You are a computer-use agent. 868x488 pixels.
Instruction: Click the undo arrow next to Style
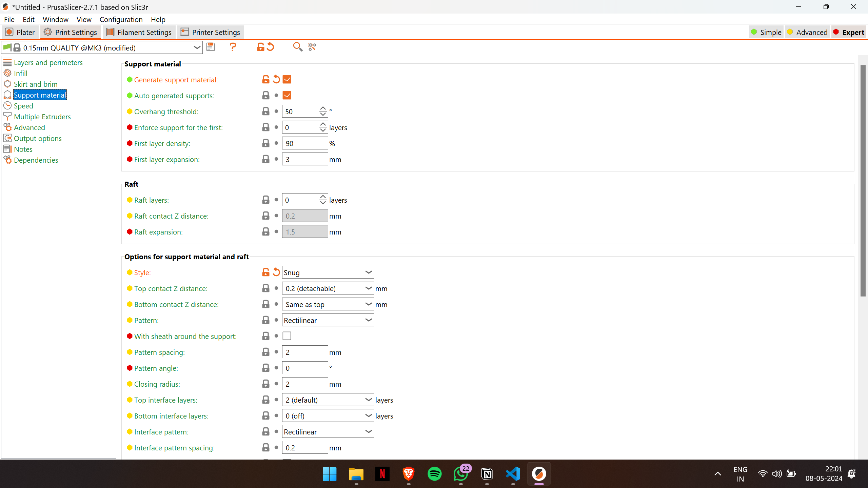(276, 272)
